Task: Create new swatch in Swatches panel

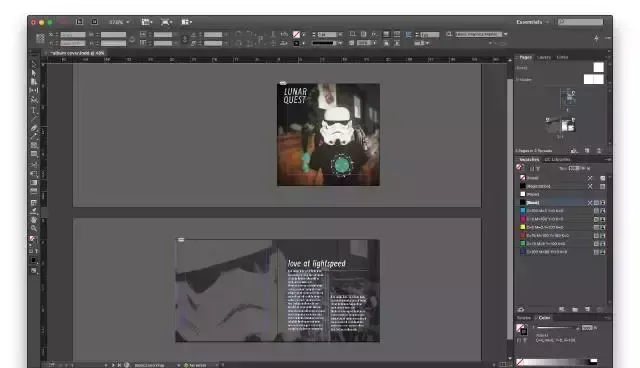Action: (x=587, y=310)
